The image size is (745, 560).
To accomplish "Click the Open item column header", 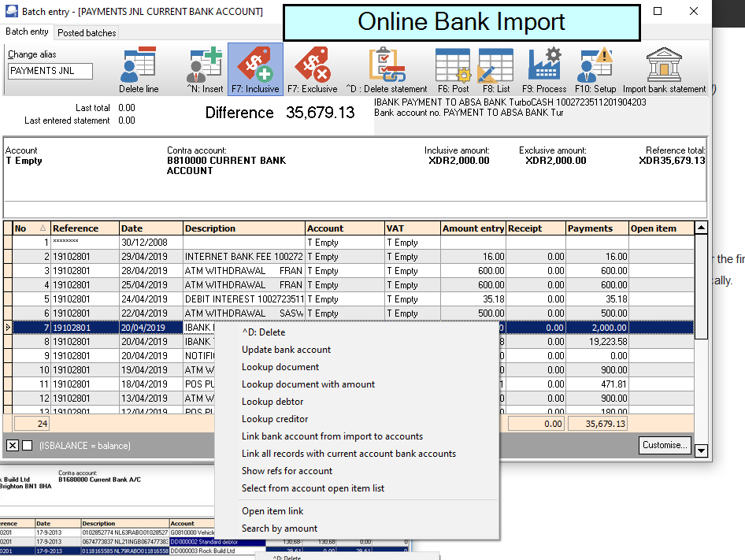I will coord(662,228).
